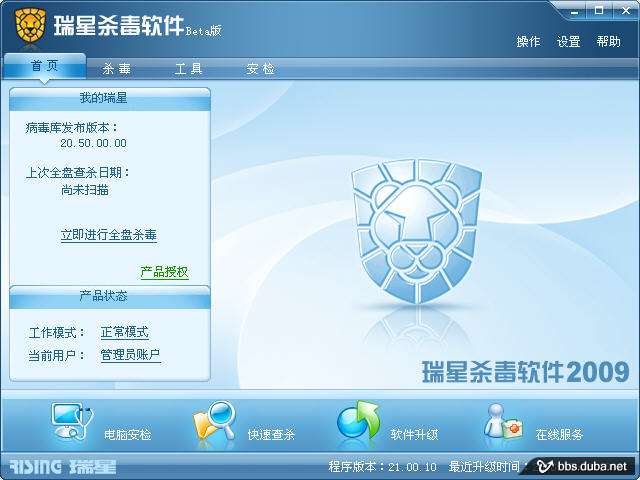Viewport: 640px width, 480px height.
Task: Click the 快速查杀 label
Action: coord(271,434)
